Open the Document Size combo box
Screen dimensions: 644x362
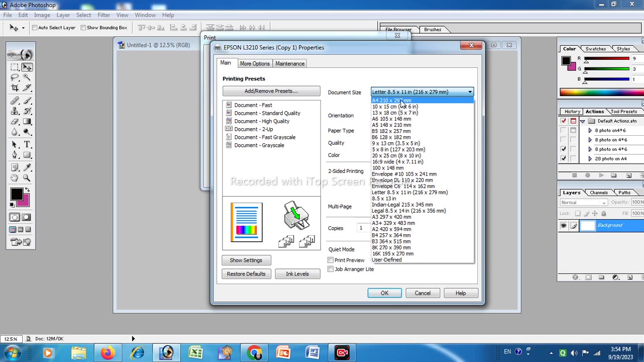[422, 92]
